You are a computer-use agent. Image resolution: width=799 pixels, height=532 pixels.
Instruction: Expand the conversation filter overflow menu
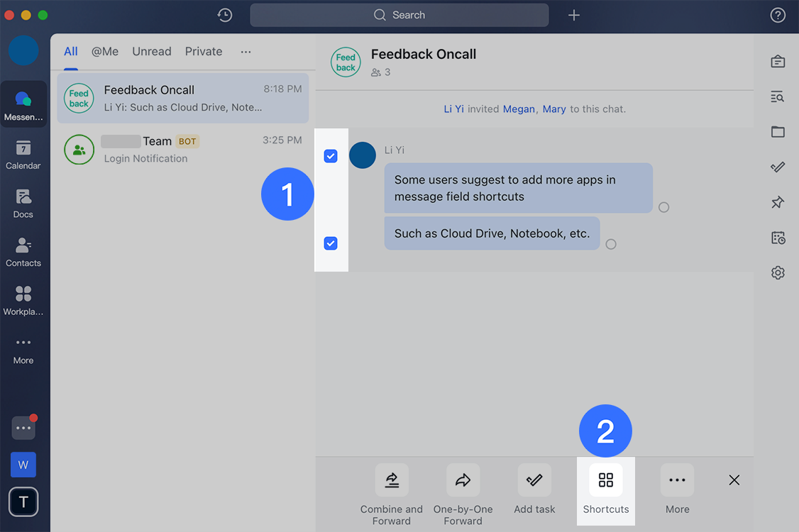click(246, 51)
